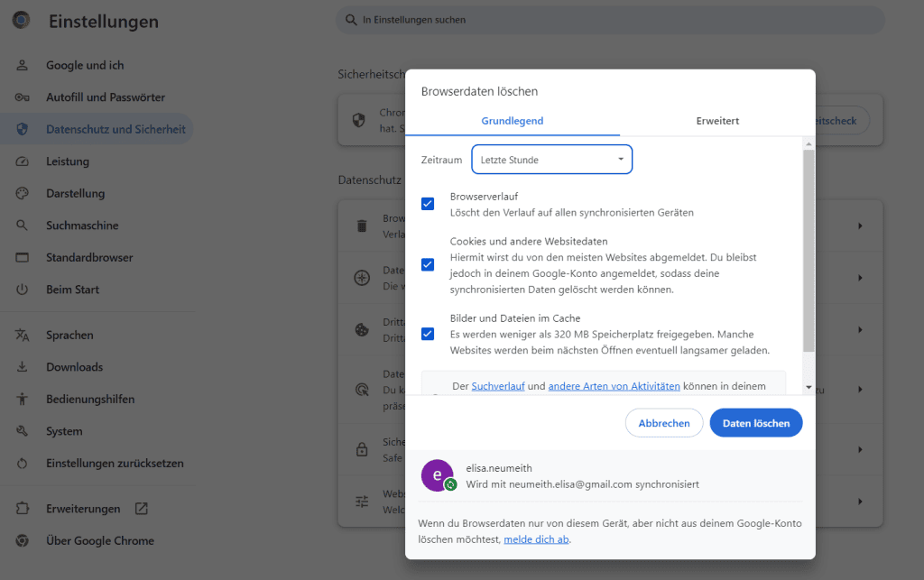Click the key icon for Autofill und Passwörter
The width and height of the screenshot is (924, 580).
pos(23,97)
